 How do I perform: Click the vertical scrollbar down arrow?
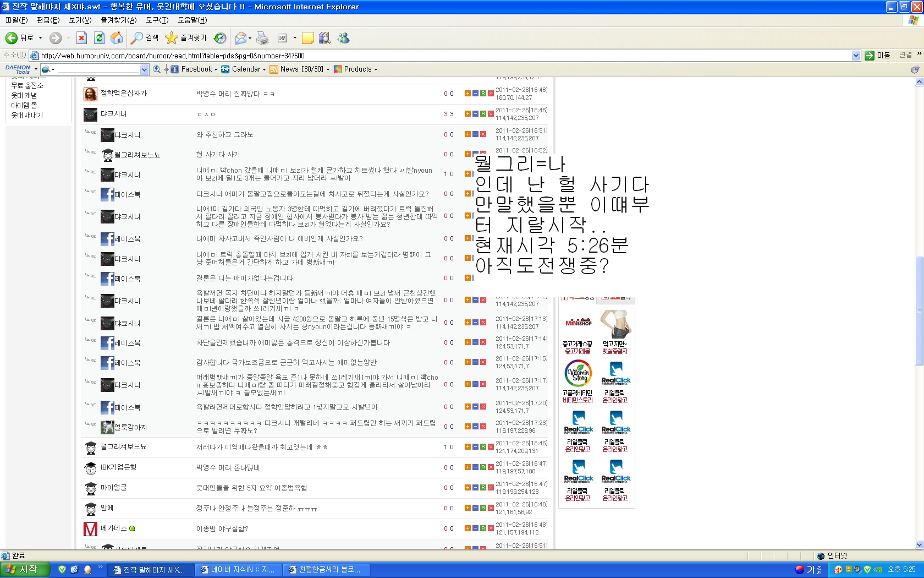pos(919,545)
